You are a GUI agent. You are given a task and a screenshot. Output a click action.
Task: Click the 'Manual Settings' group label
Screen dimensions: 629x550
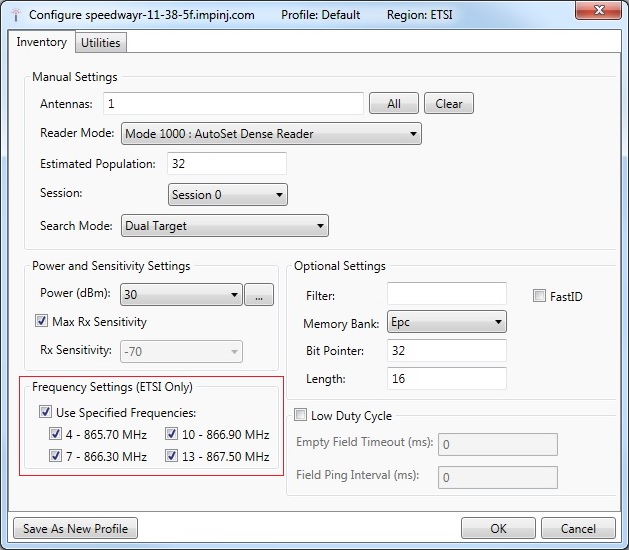click(75, 77)
